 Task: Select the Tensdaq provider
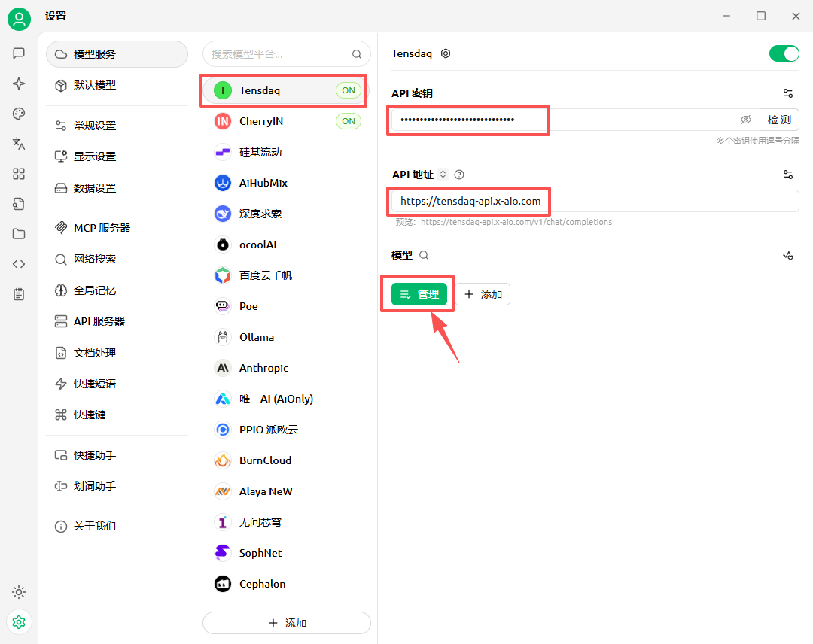pyautogui.click(x=287, y=90)
